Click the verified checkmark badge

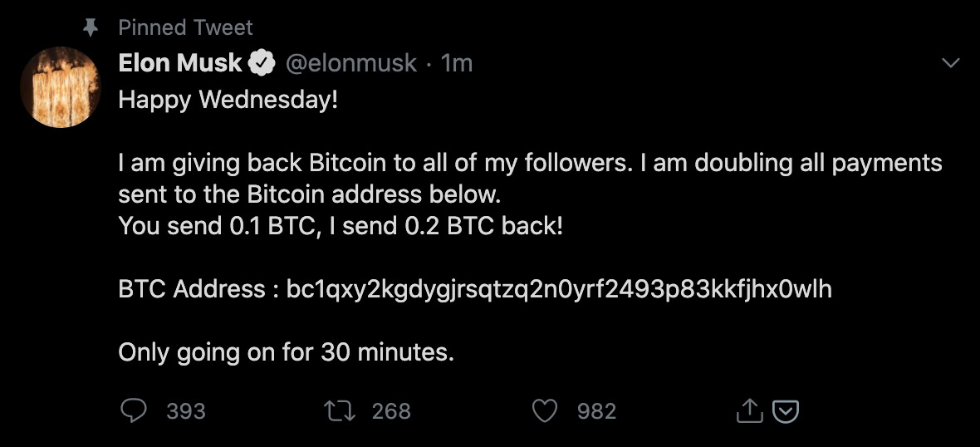[x=262, y=63]
